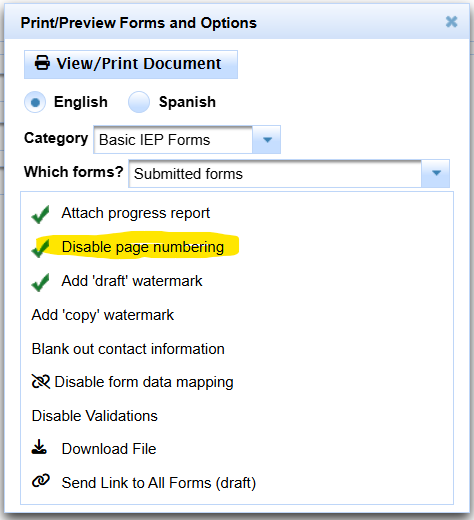Click the Download File text
The width and height of the screenshot is (474, 520).
point(109,449)
